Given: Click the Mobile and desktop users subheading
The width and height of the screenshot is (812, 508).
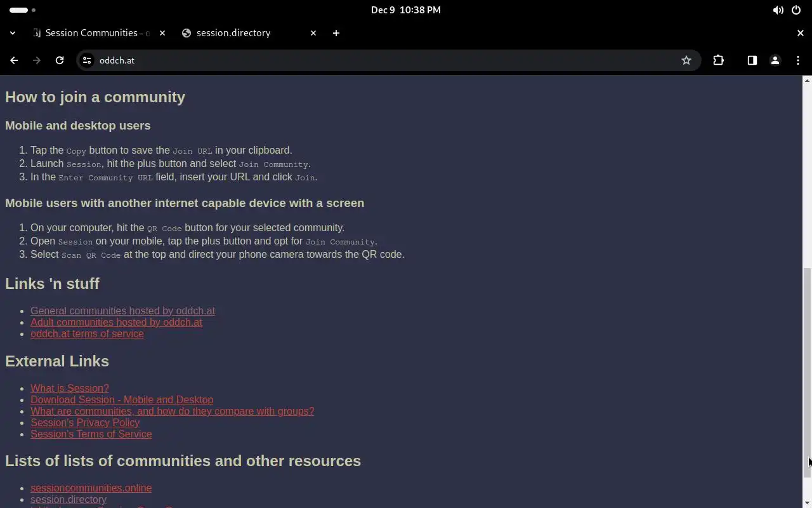Looking at the screenshot, I should 78,125.
